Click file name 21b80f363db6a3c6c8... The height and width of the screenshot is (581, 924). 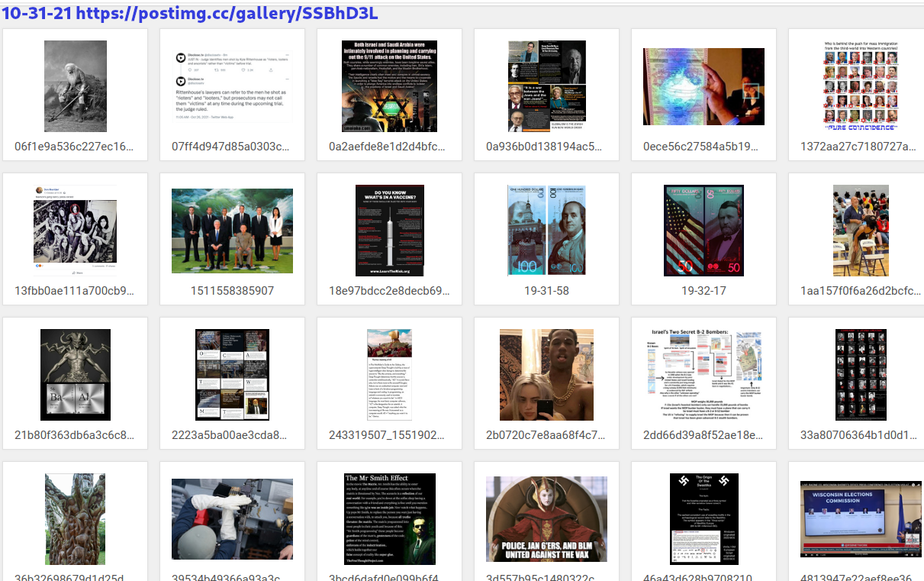click(x=76, y=435)
